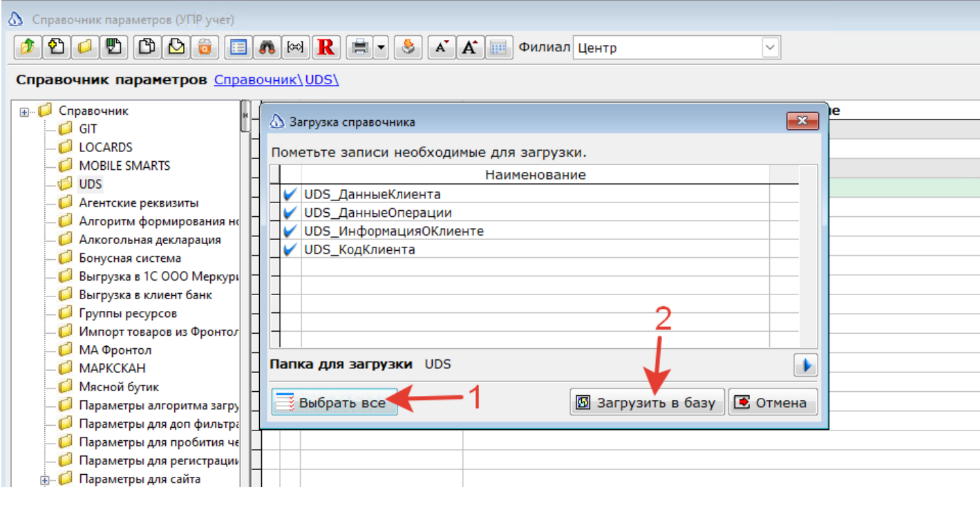
Task: Click the green spreadsheet document toolbar icon
Action: [113, 48]
